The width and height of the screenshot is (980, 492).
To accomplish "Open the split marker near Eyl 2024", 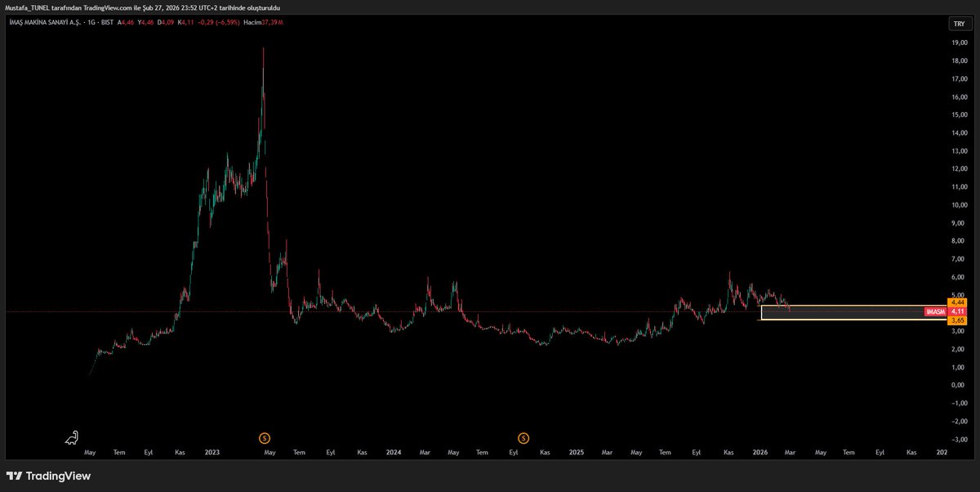I will coord(523,439).
